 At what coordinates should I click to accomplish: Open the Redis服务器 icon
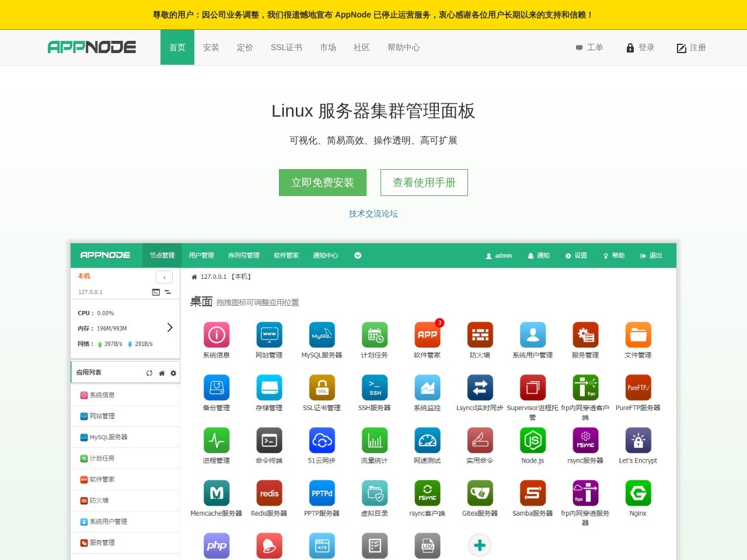(x=269, y=493)
